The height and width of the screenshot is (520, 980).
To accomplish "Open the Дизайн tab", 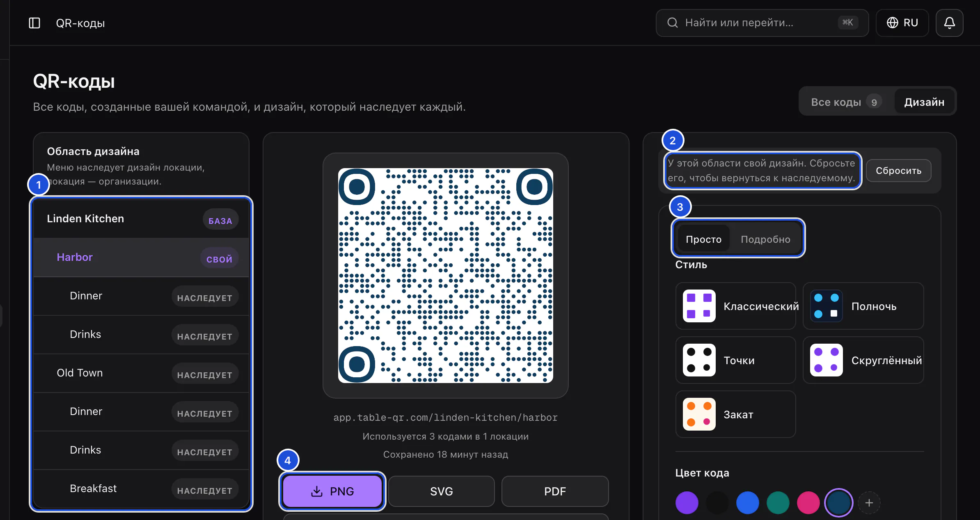I will [x=924, y=102].
